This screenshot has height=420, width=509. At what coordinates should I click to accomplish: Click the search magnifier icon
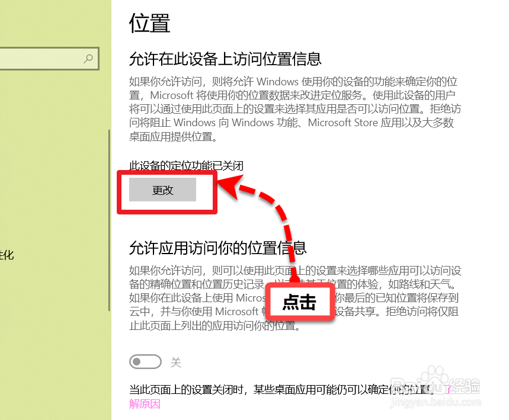point(89,59)
